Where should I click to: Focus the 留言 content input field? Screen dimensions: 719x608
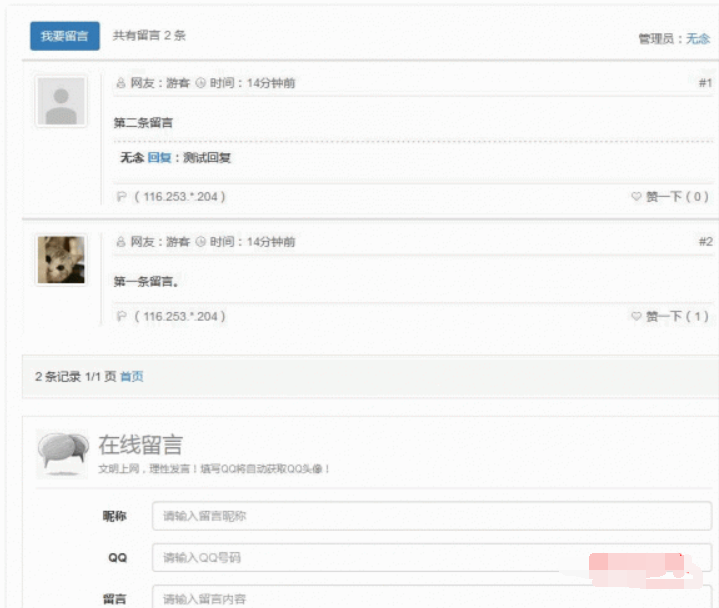pos(431,597)
